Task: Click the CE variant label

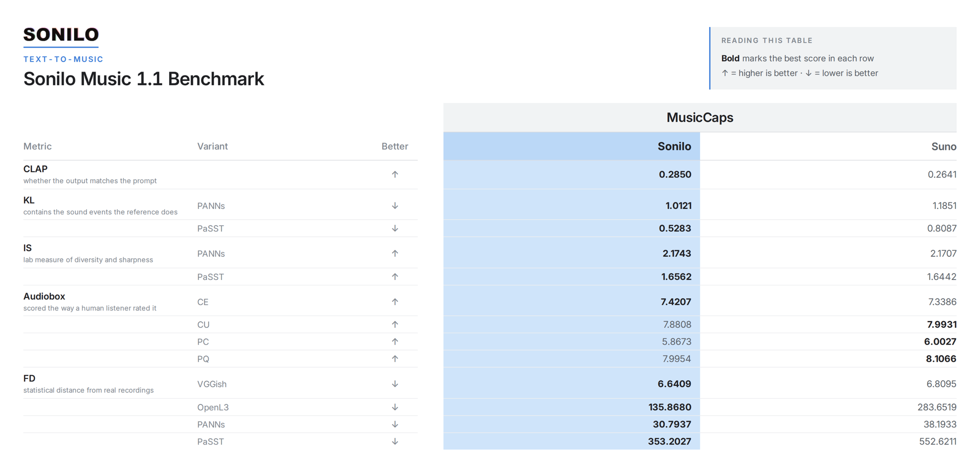Action: click(x=203, y=302)
